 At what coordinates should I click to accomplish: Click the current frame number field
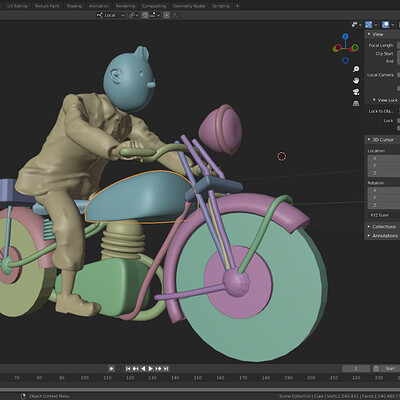[356, 368]
